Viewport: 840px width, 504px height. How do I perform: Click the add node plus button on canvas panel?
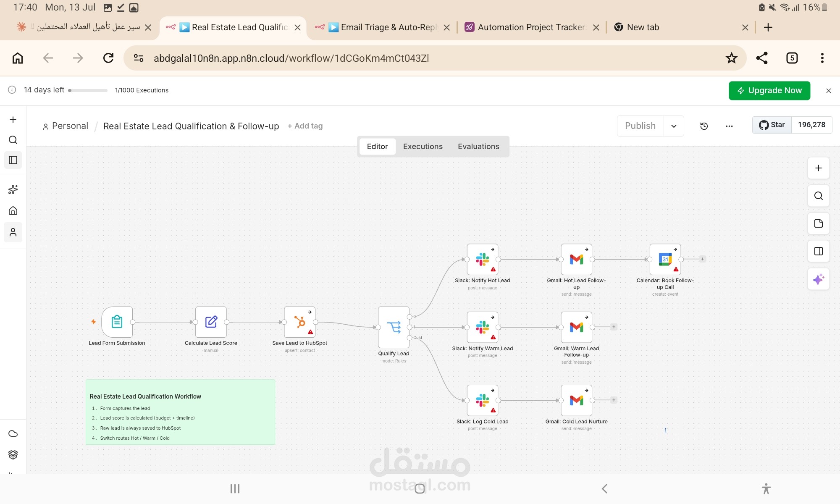pos(819,168)
